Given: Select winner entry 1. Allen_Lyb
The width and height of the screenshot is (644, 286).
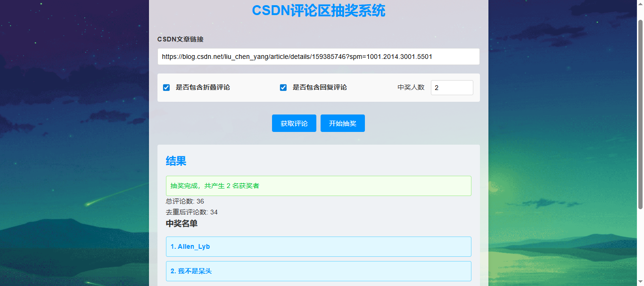Looking at the screenshot, I should 319,246.
